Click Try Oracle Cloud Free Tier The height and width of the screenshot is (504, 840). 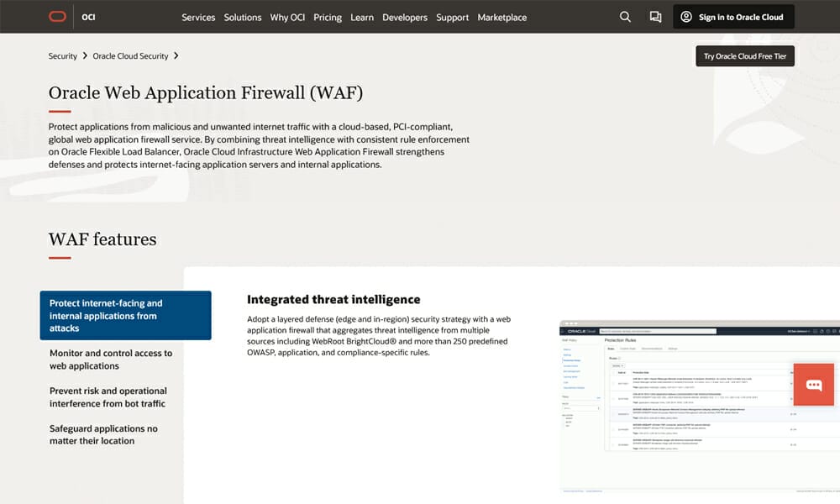point(744,55)
